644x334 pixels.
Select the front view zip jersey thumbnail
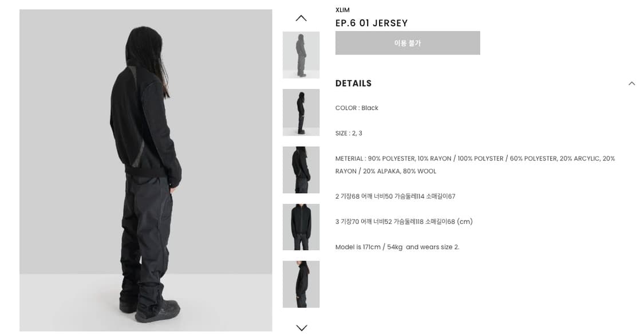(x=301, y=227)
